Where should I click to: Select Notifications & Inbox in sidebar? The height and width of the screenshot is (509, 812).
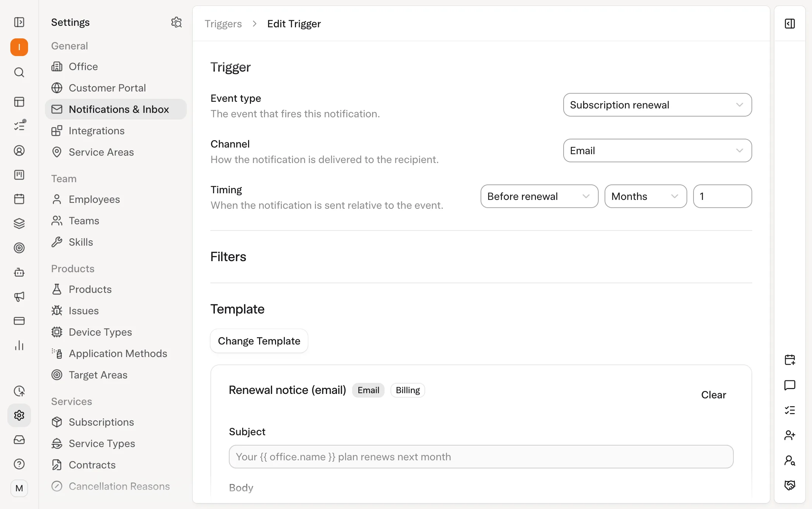pos(116,109)
